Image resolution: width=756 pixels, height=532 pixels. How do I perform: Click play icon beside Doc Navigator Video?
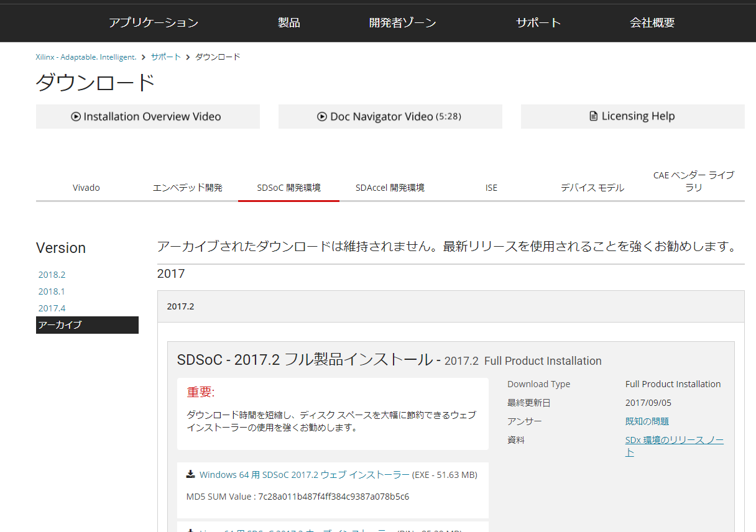pyautogui.click(x=322, y=117)
